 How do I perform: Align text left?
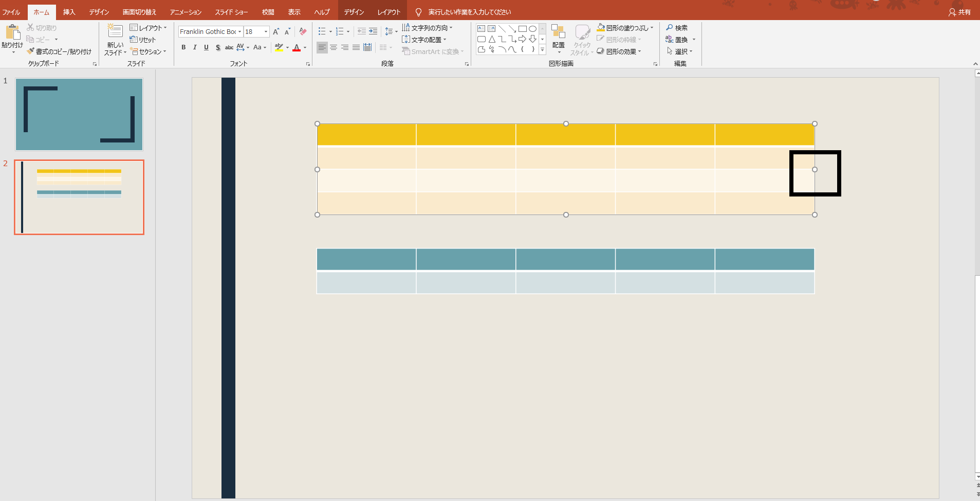pos(322,47)
